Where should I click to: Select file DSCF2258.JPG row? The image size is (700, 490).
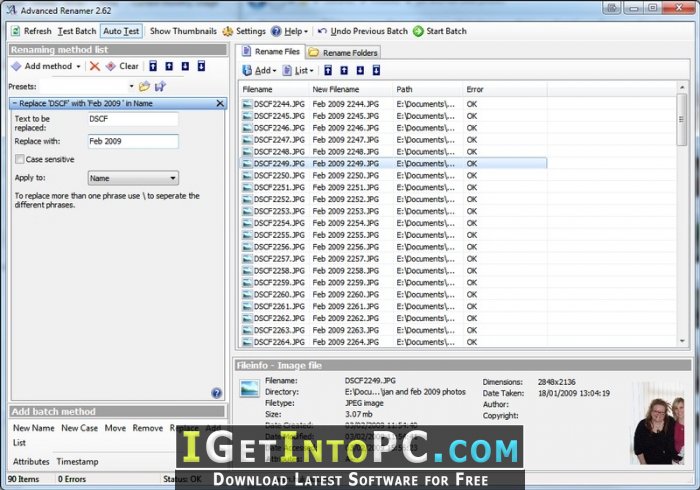pyautogui.click(x=393, y=271)
